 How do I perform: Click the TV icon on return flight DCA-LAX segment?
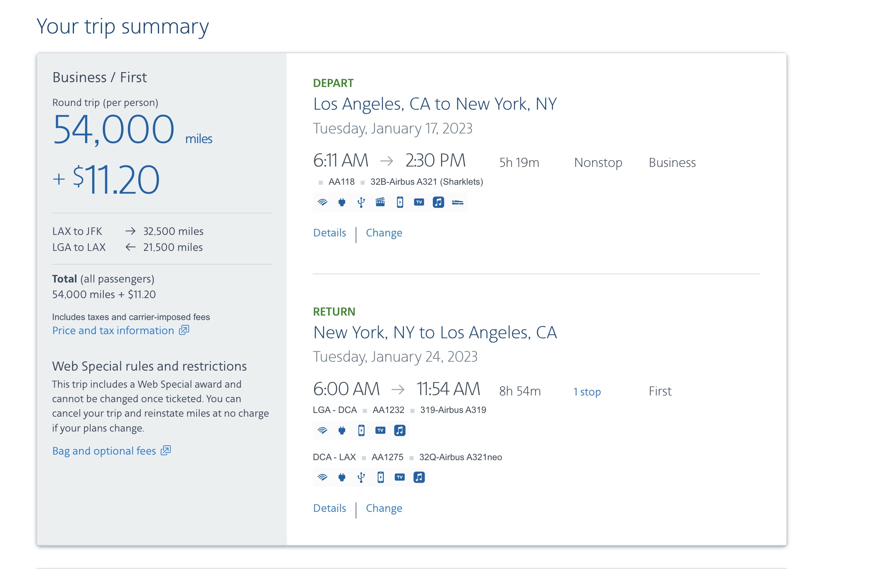(x=400, y=477)
